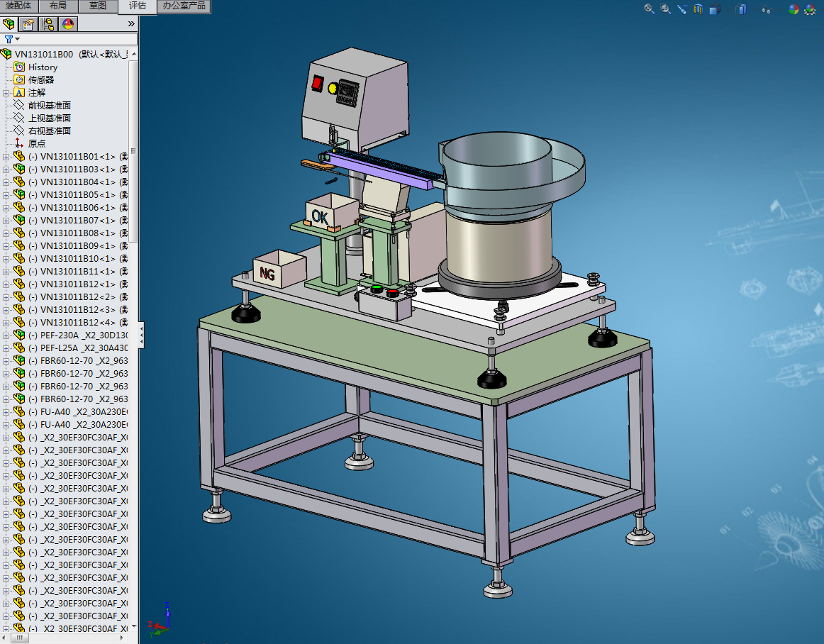Click the Zoom to Fit icon
824x644 pixels.
[649, 9]
